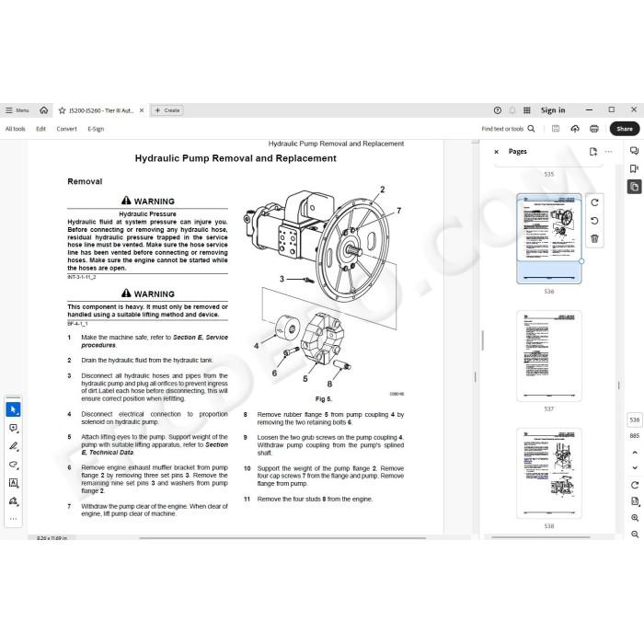The image size is (644, 644).
Task: Rotate page clockwise in Pages panel
Action: click(594, 202)
